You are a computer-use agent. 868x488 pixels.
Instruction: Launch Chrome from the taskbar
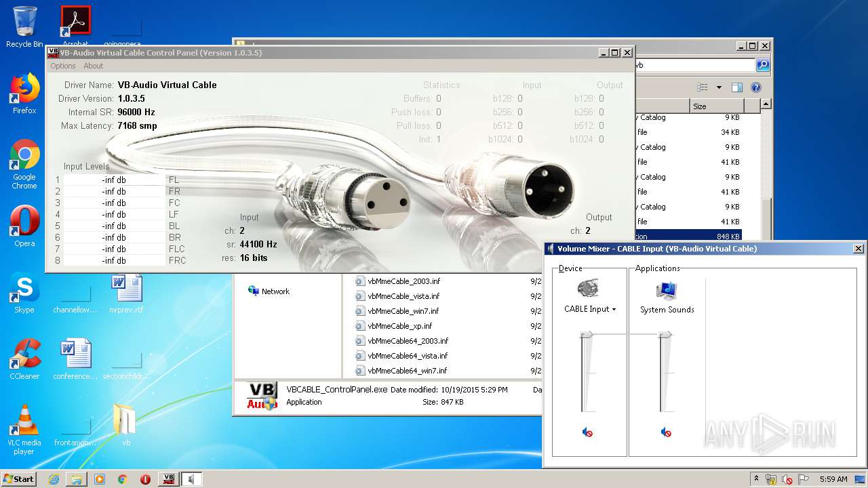123,479
